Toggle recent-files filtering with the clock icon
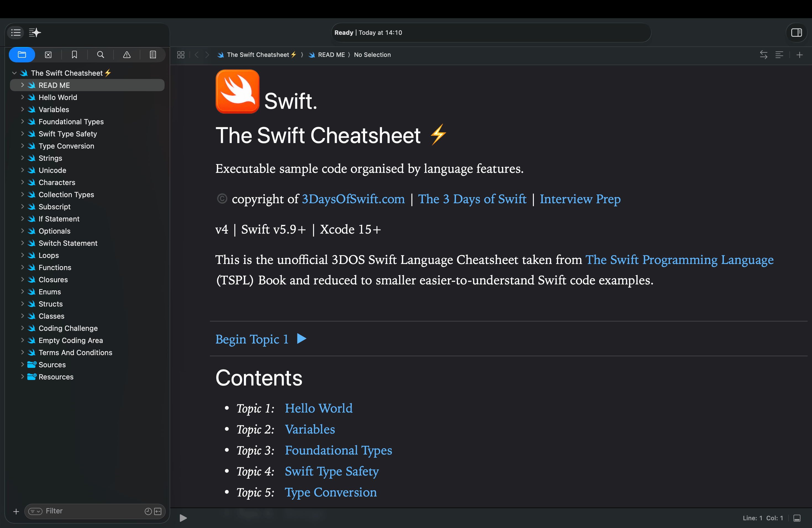812x528 pixels. click(x=148, y=511)
